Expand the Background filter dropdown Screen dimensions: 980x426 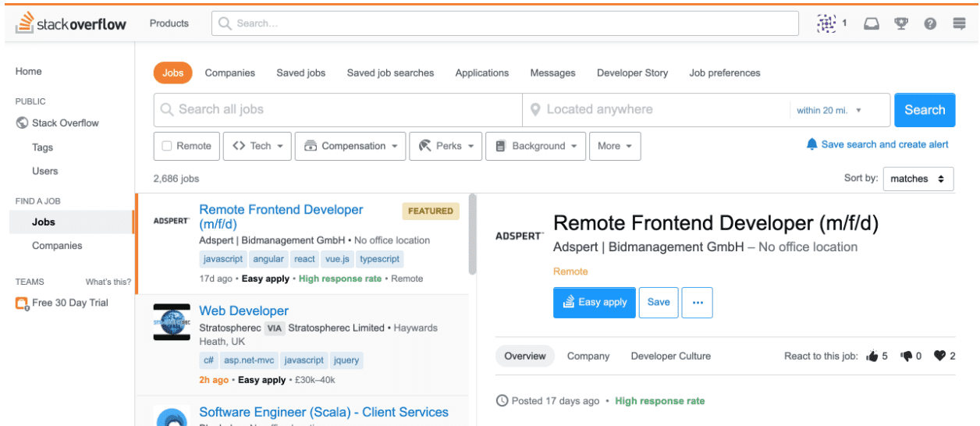(535, 146)
